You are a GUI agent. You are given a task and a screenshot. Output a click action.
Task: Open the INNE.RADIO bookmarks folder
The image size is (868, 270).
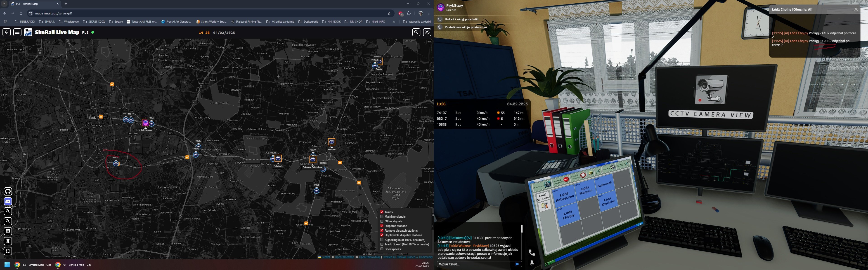coord(25,21)
